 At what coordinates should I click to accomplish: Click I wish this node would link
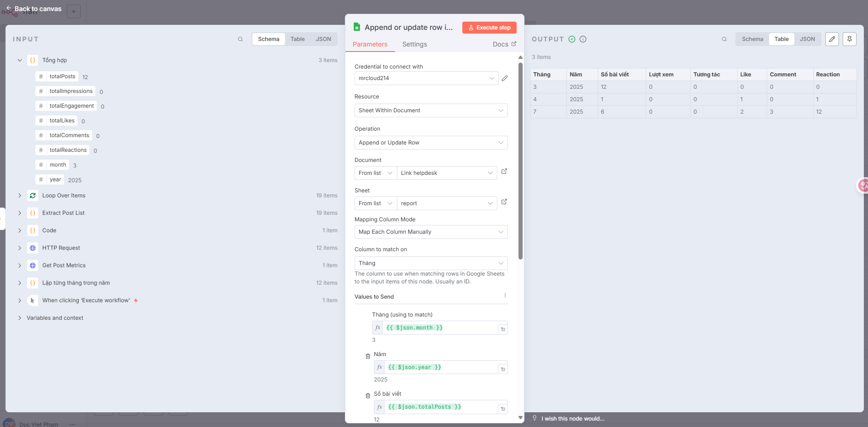click(573, 419)
